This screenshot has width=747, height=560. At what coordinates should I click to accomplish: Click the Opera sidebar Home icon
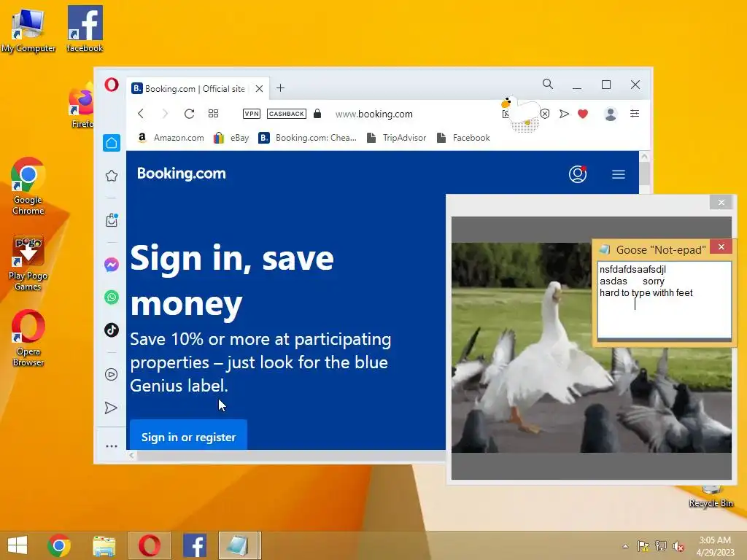pyautogui.click(x=112, y=143)
